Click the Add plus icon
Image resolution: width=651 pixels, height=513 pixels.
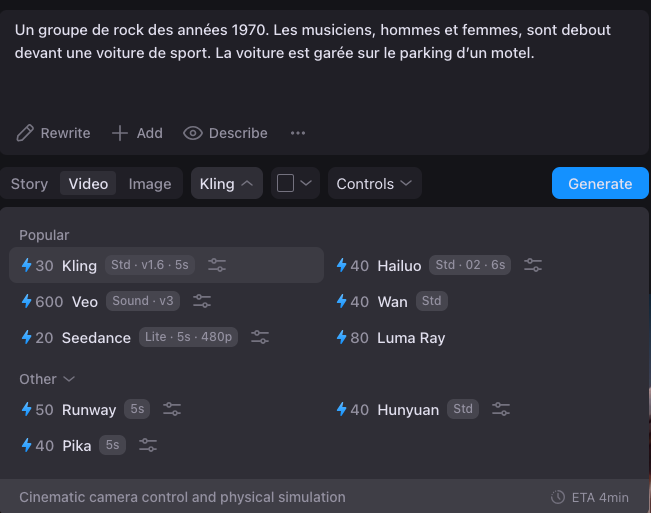tap(120, 133)
